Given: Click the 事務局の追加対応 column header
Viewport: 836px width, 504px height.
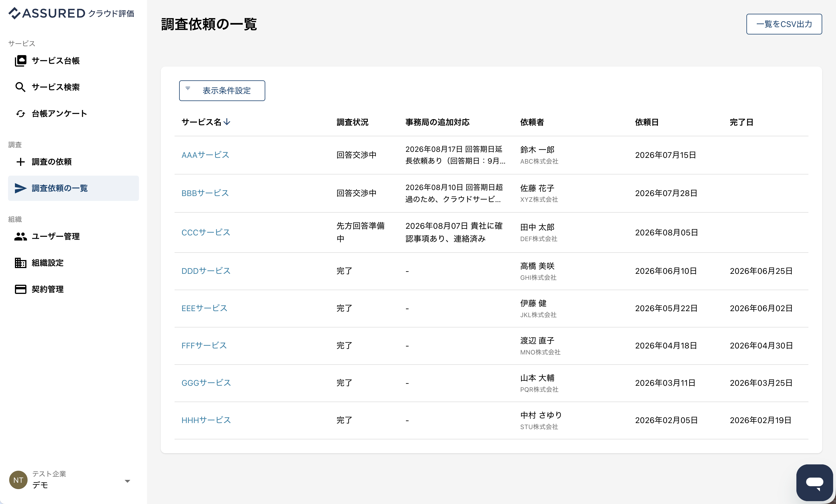Looking at the screenshot, I should pyautogui.click(x=437, y=122).
